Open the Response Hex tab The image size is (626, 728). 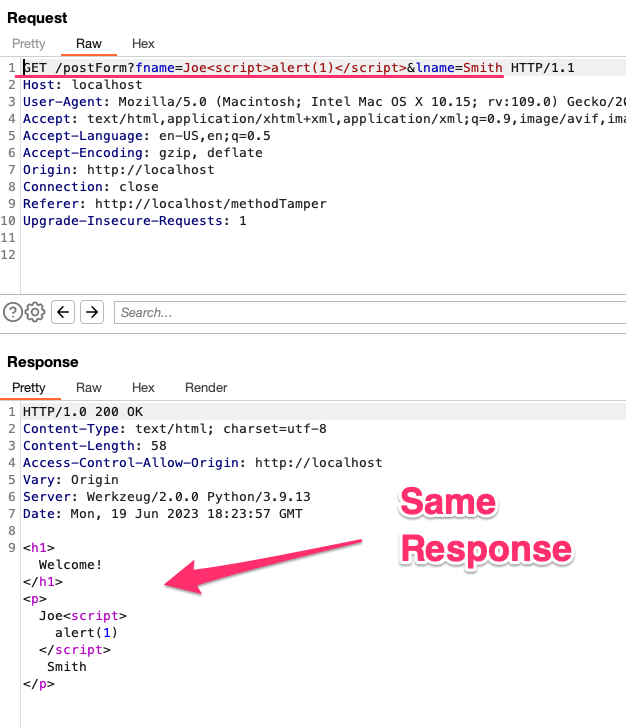(143, 388)
